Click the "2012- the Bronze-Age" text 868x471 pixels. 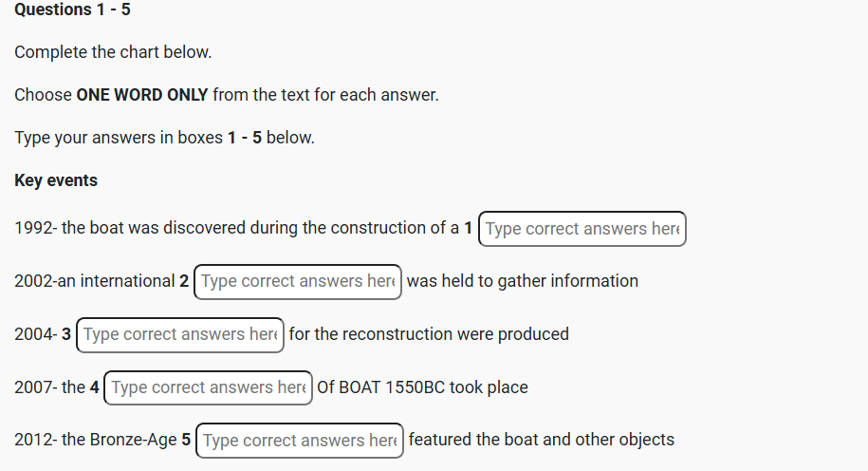(95, 442)
